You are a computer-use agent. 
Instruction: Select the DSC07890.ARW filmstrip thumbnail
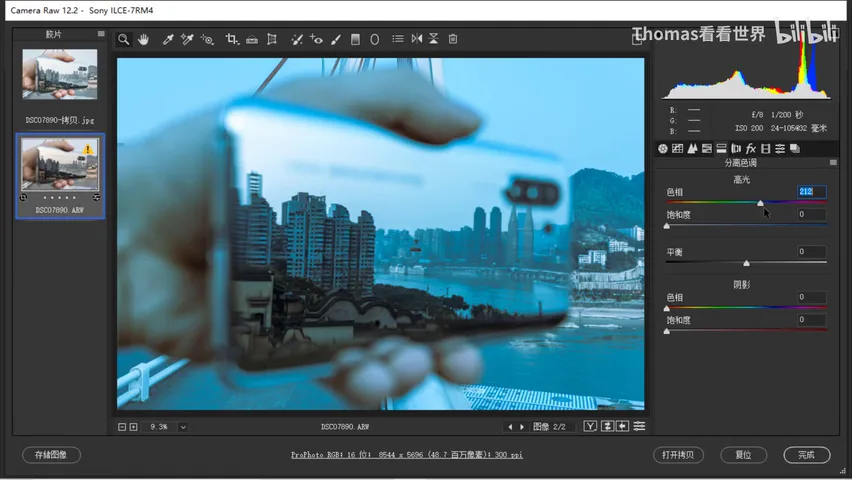60,164
